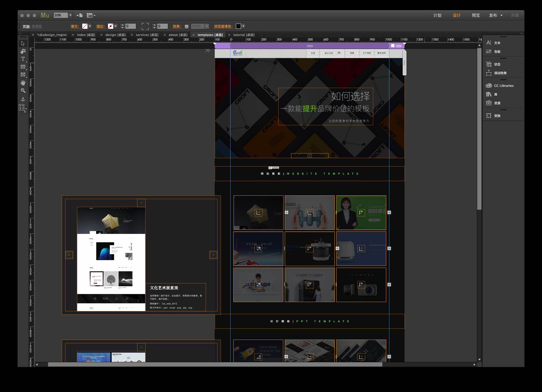542x392 pixels.
Task: Click the stroke weight stepper
Action: point(122,26)
